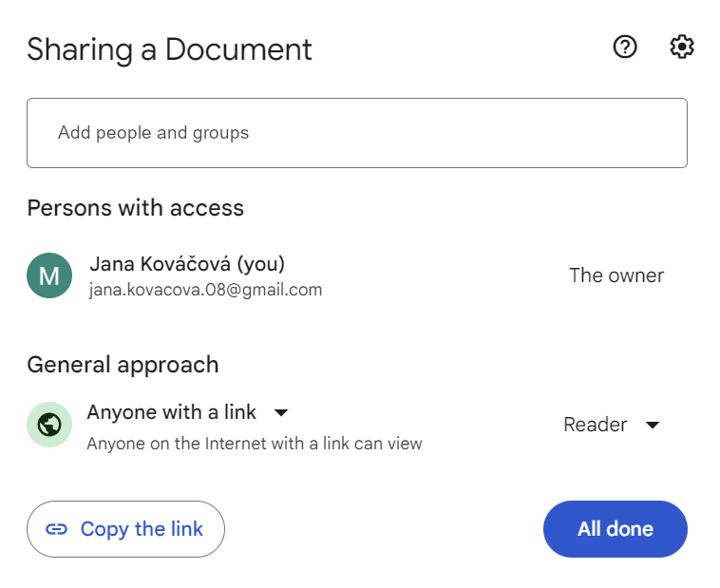Click the Persons with access heading

click(x=136, y=208)
